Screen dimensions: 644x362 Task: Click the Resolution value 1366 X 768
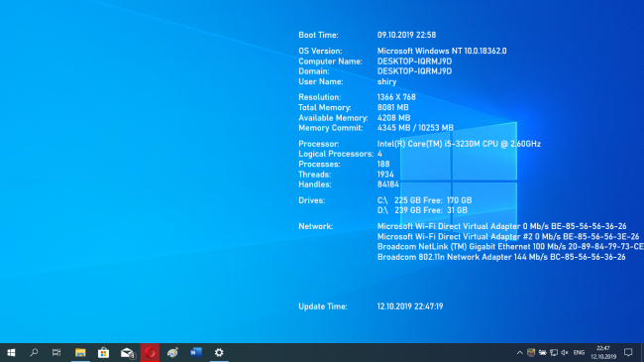396,97
